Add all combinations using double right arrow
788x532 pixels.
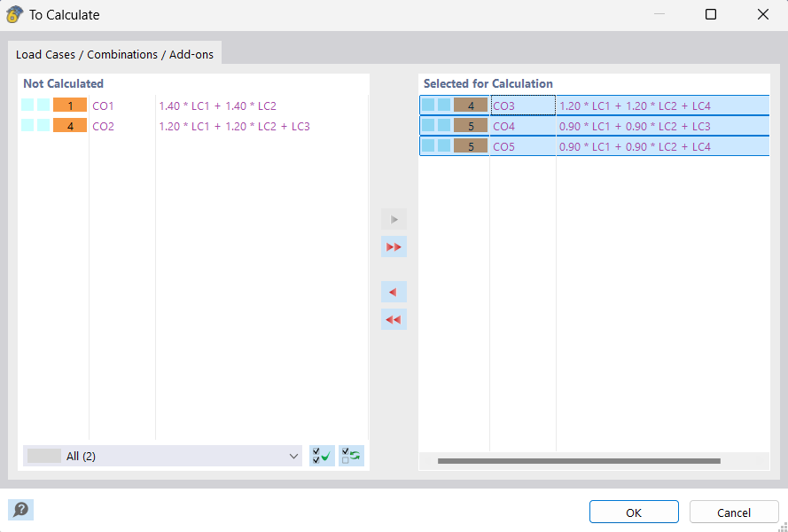click(x=394, y=246)
